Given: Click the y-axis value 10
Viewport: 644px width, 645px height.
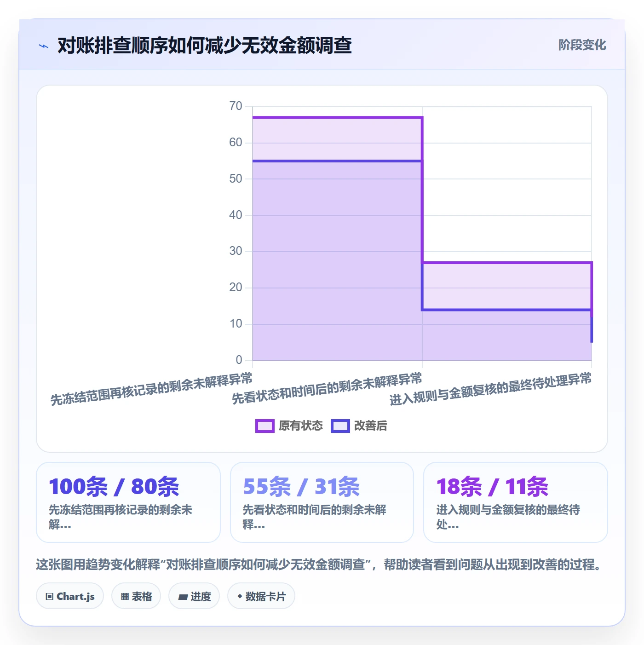Looking at the screenshot, I should pyautogui.click(x=236, y=324).
